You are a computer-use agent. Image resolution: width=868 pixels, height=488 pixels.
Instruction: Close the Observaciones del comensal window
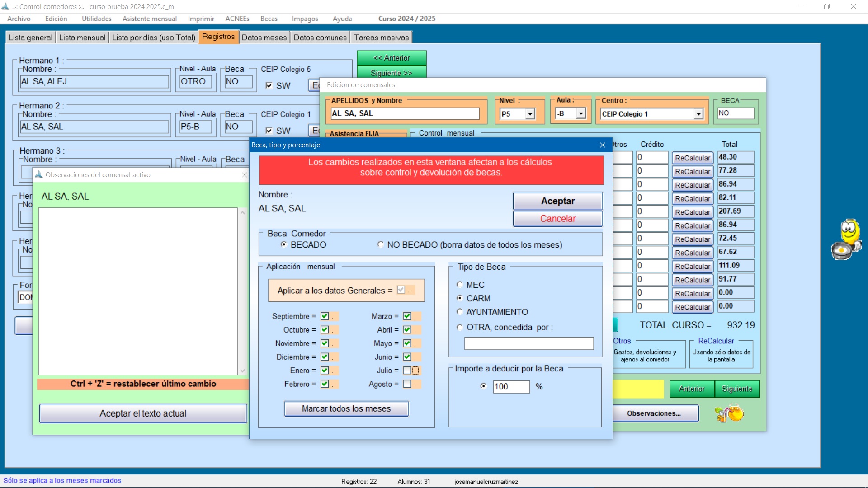(244, 175)
